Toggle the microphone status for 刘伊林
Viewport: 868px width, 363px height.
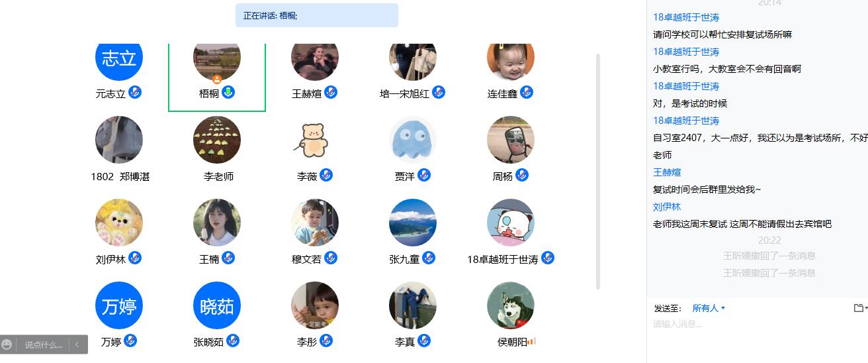(x=135, y=258)
